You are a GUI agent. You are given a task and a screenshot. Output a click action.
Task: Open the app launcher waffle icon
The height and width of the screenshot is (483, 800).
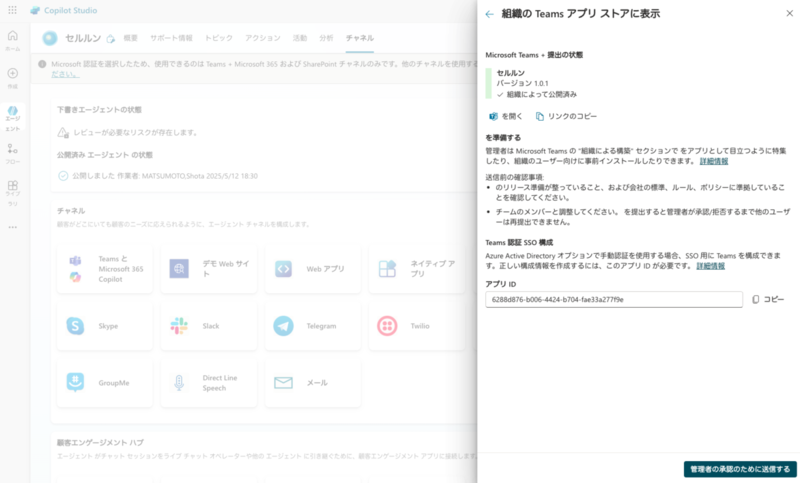pos(12,10)
